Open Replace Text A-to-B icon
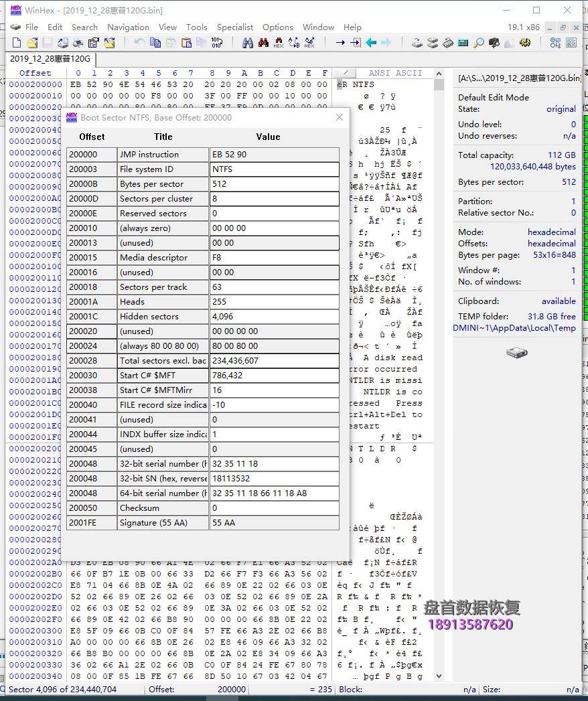 (294, 43)
